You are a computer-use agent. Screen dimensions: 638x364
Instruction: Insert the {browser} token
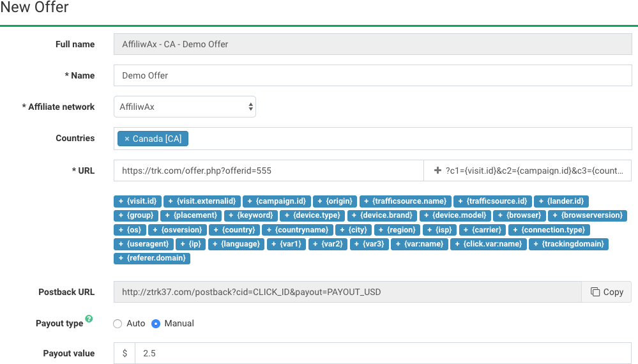(520, 215)
